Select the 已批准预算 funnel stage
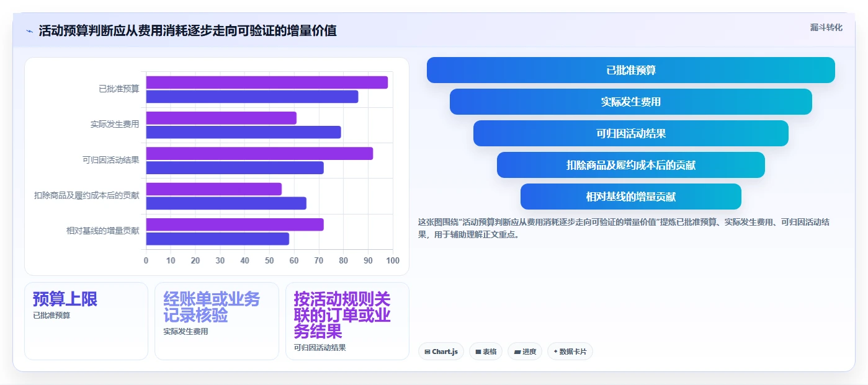This screenshot has width=868, height=385. [x=631, y=70]
